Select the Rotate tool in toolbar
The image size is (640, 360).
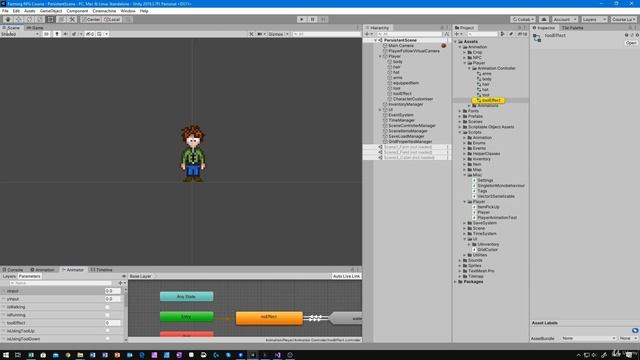click(29, 19)
